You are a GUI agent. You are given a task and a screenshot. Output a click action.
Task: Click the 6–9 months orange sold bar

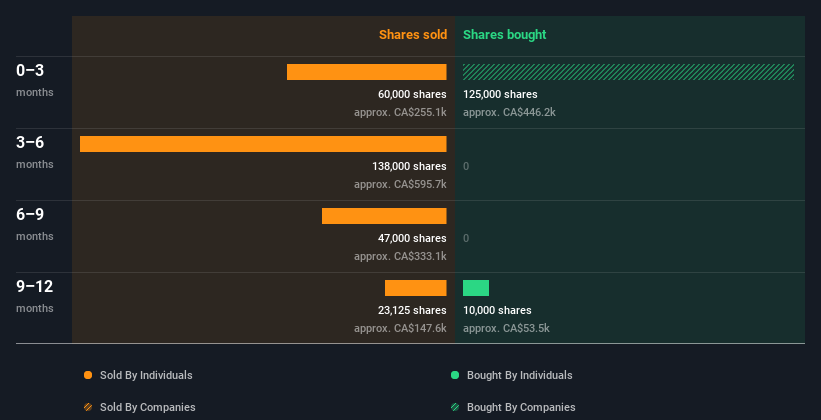tap(384, 216)
